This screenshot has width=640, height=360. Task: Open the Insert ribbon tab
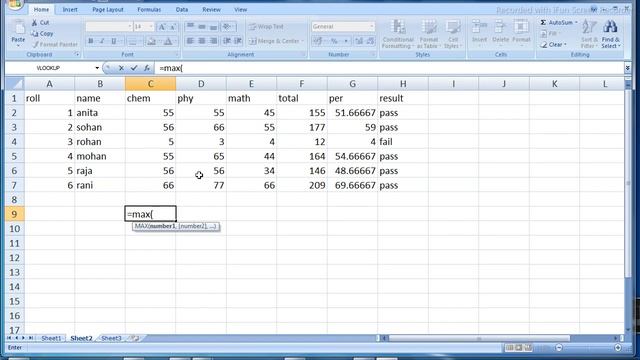pyautogui.click(x=70, y=9)
